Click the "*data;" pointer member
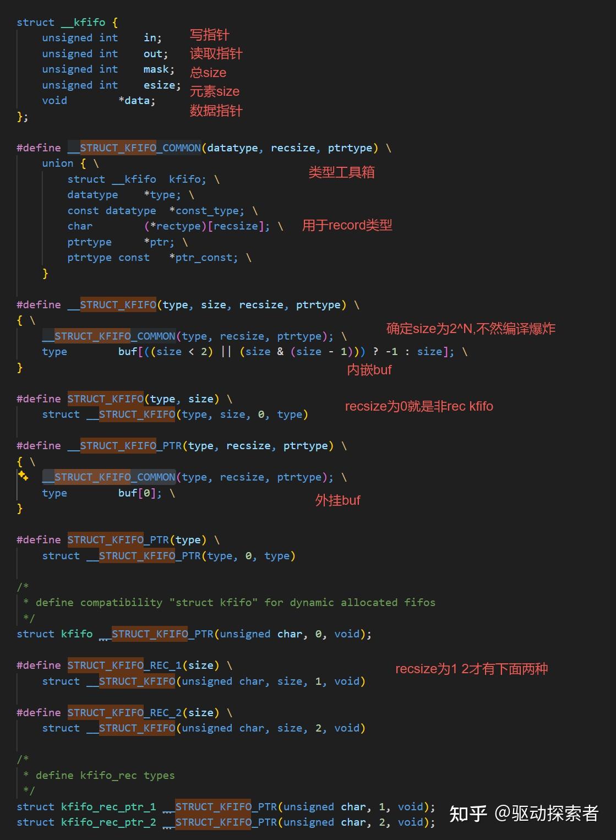The image size is (616, 840). pyautogui.click(x=137, y=101)
